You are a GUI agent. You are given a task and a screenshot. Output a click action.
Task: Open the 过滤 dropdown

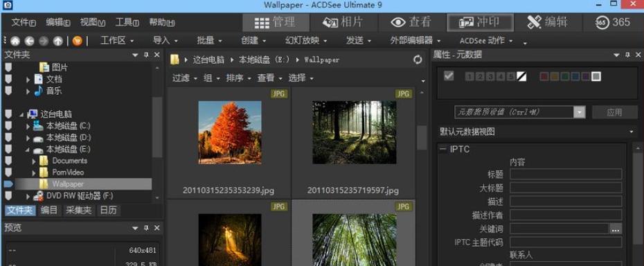(x=184, y=78)
